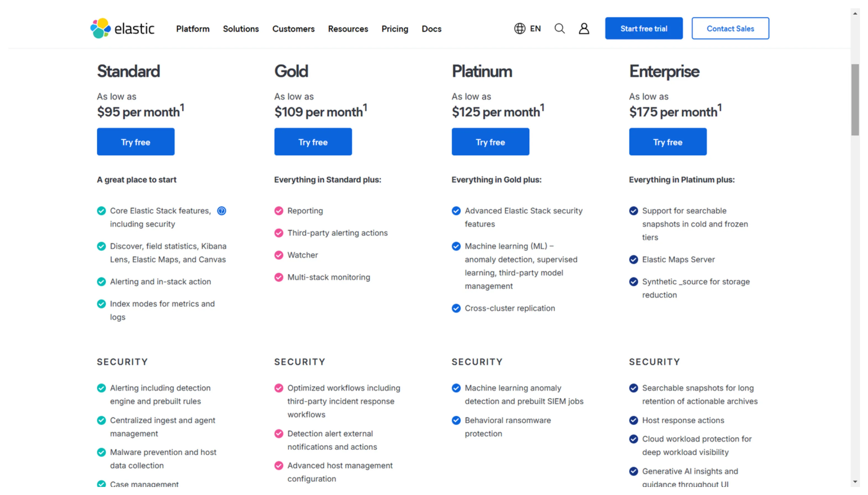Click the check beside Synthetic _source for storage

pyautogui.click(x=633, y=281)
